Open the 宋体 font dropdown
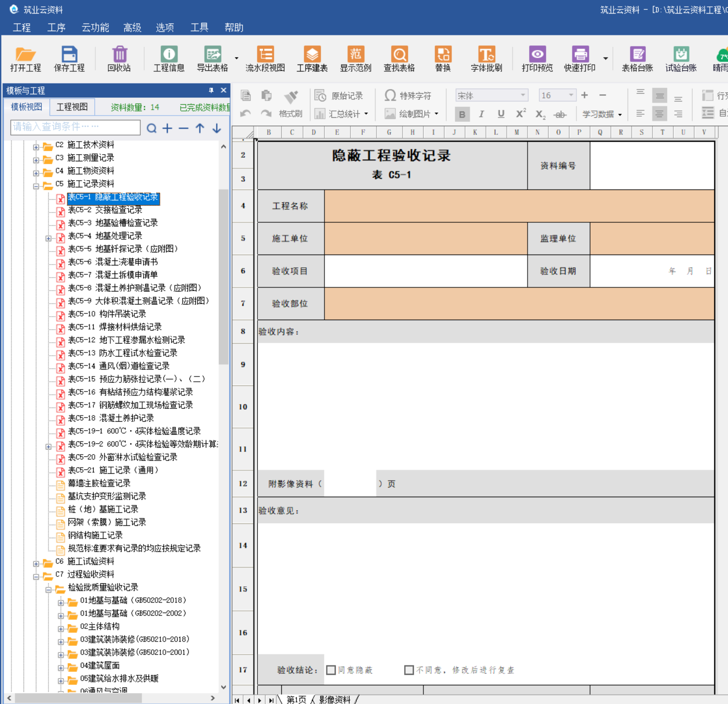This screenshot has height=704, width=728. pyautogui.click(x=522, y=95)
